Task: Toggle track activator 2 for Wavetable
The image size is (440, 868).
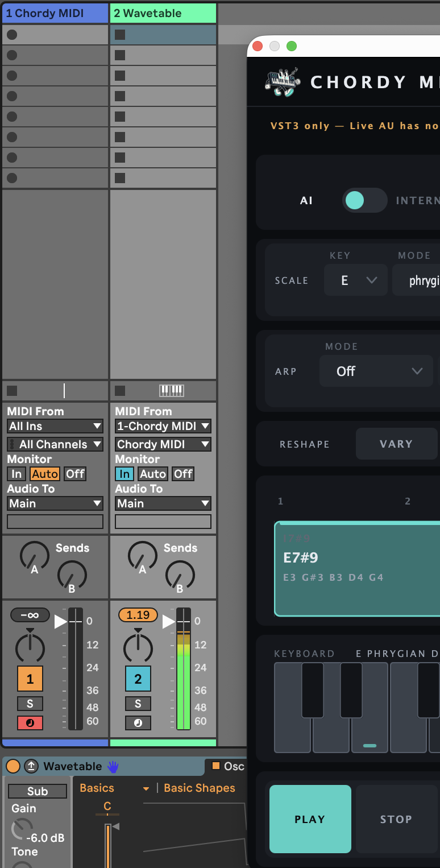Action: pyautogui.click(x=138, y=679)
